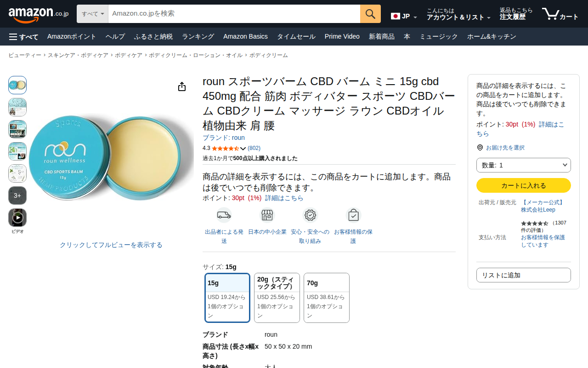Click the スキンケア・ボディケア breadcrumb

pyautogui.click(x=78, y=55)
